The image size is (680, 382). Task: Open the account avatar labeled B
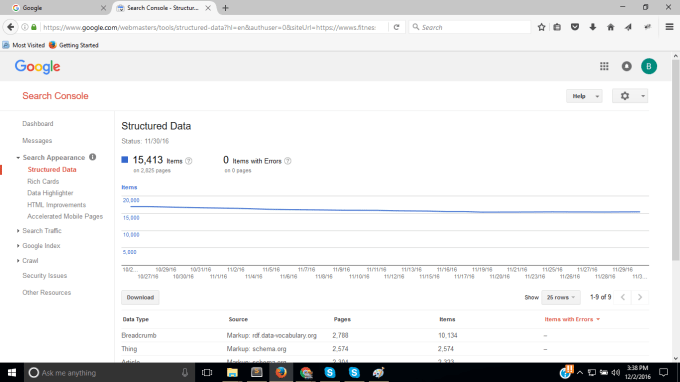click(649, 66)
